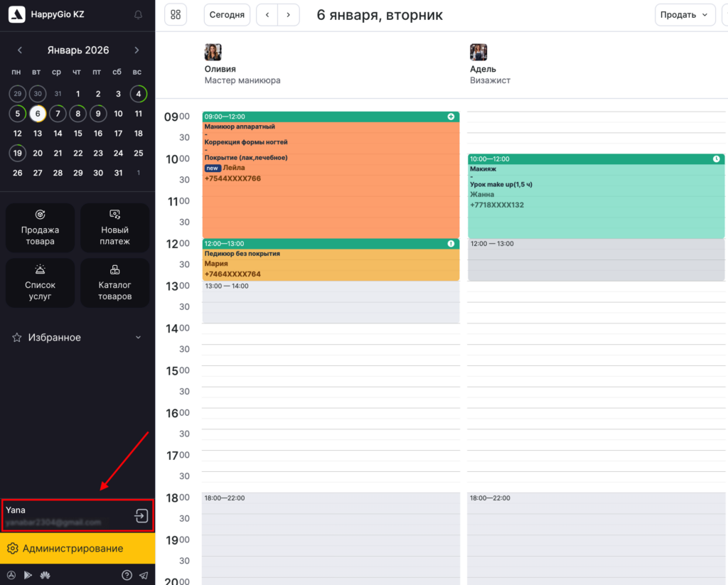
Task: Select January 19 in the mini calendar
Action: (18, 153)
